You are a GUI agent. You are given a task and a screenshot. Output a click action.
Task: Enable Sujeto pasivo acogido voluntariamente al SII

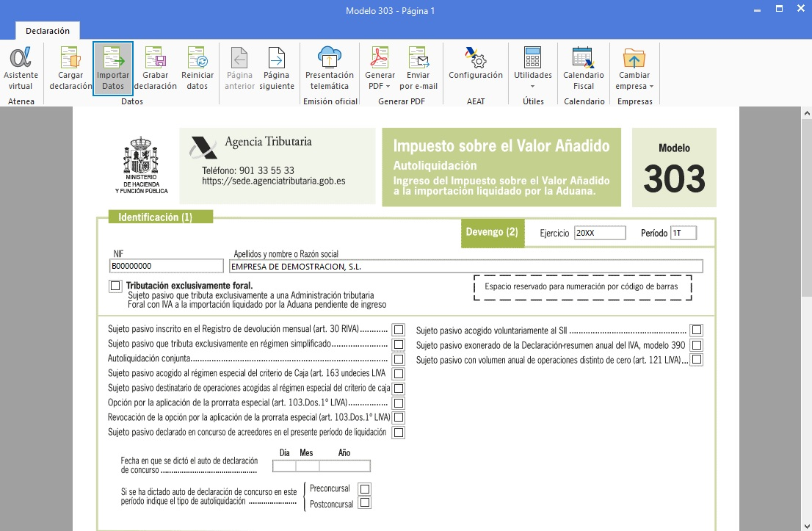[x=697, y=330]
